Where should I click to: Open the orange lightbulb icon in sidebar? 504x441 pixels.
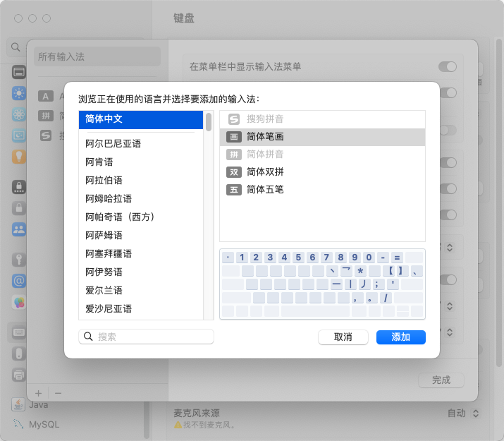pyautogui.click(x=19, y=157)
